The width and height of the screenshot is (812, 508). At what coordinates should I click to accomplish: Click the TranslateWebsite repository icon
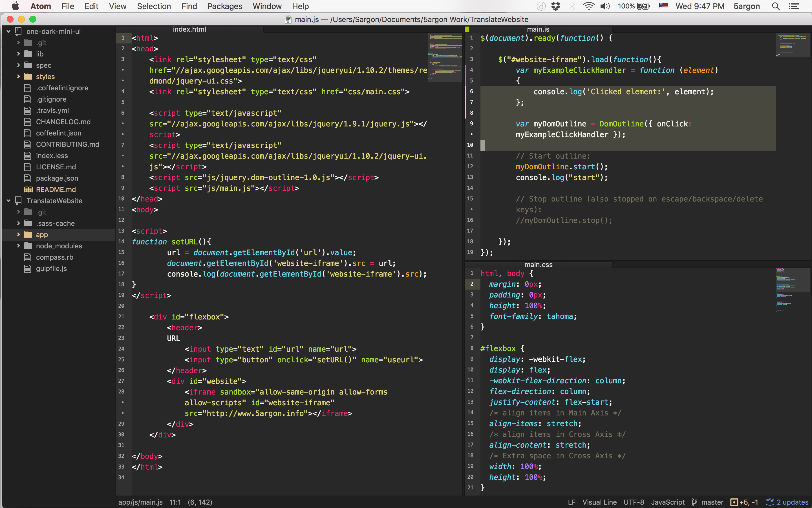pyautogui.click(x=18, y=201)
